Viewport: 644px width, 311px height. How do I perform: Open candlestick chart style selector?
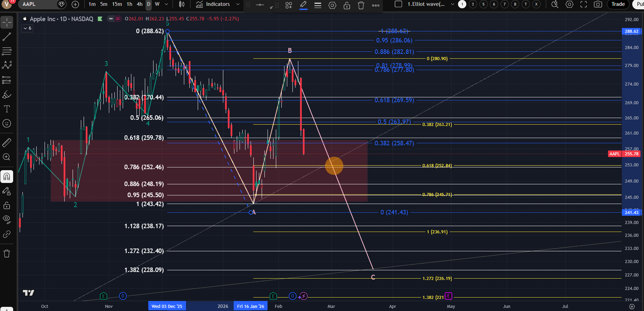pos(181,4)
